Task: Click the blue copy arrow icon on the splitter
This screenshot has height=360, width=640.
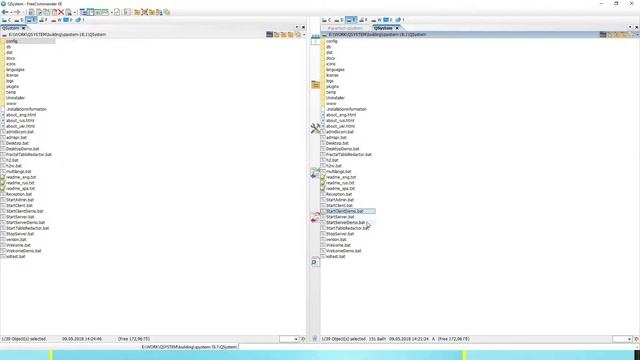Action: (x=315, y=173)
